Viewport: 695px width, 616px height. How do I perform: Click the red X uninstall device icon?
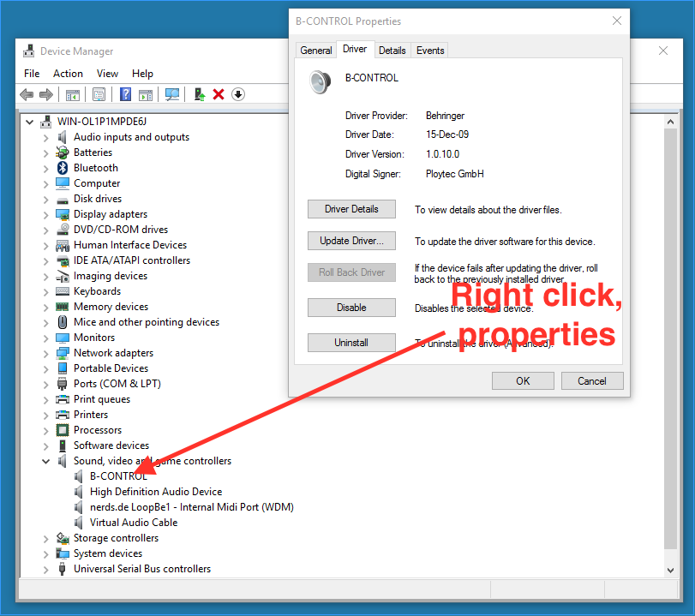pos(219,94)
